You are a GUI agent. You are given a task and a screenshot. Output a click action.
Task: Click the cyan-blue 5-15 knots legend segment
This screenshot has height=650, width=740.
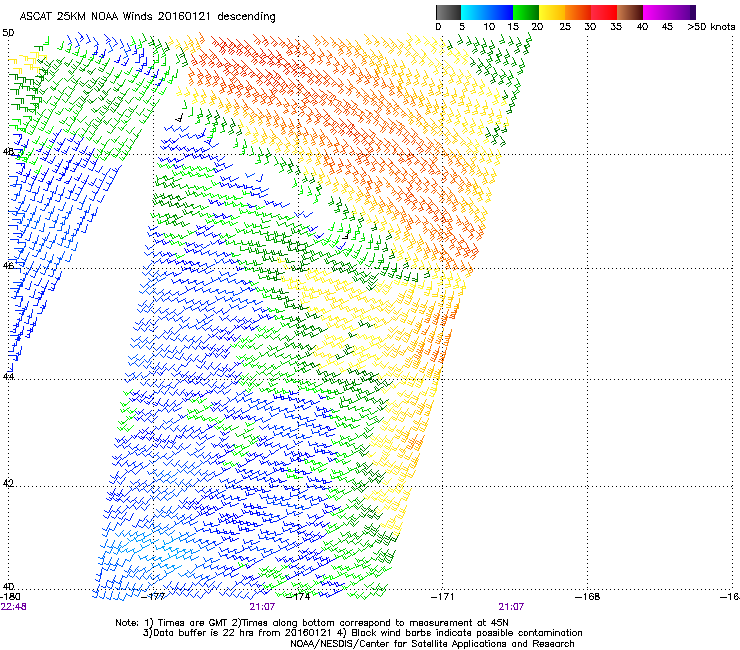point(487,12)
